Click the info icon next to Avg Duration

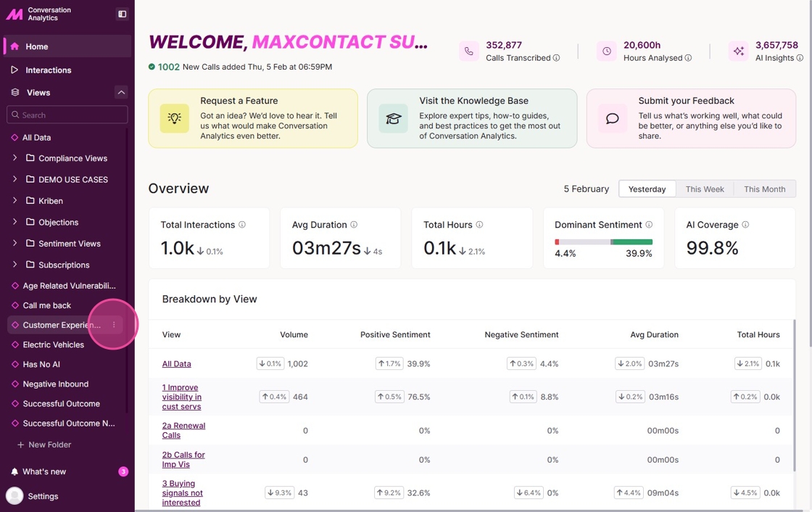click(x=354, y=224)
